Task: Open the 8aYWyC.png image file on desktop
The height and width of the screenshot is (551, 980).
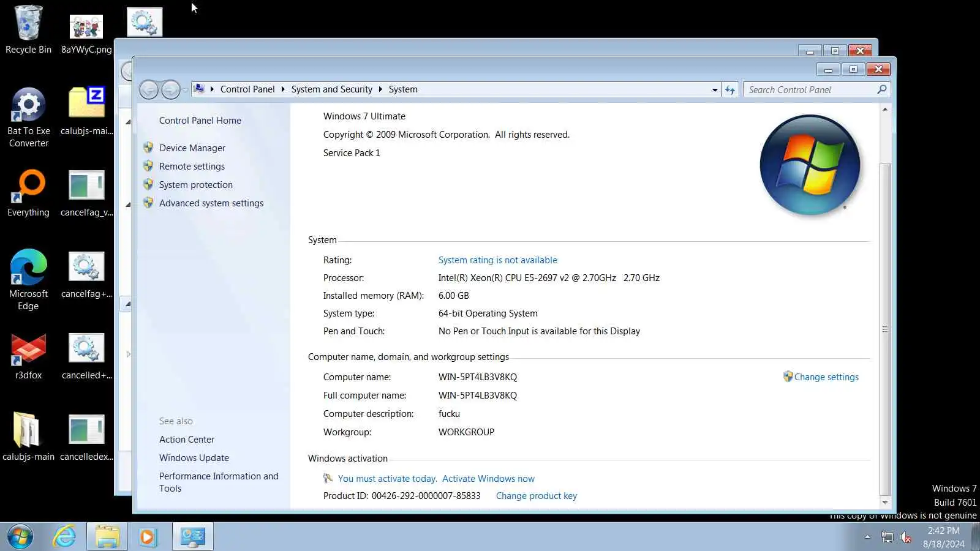Action: point(86,34)
